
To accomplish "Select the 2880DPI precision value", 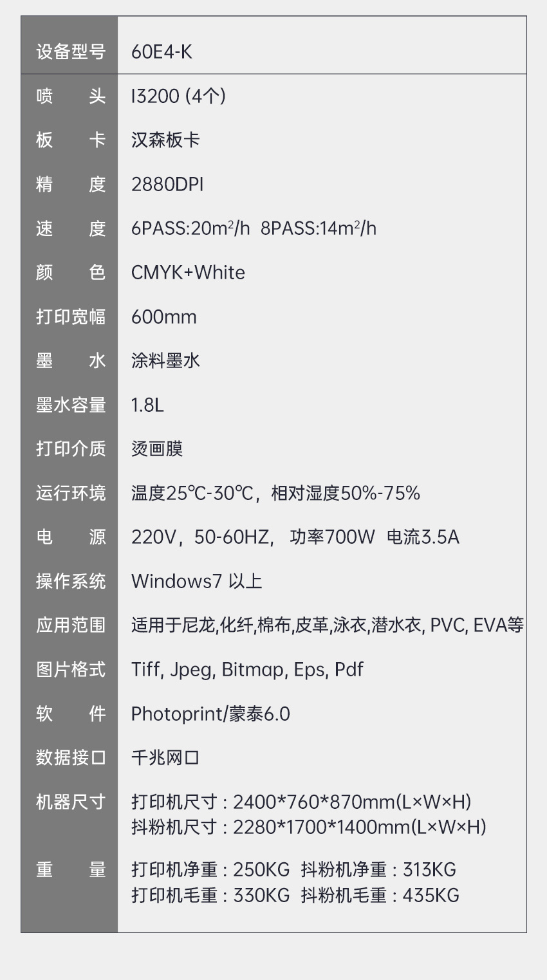I will point(167,185).
